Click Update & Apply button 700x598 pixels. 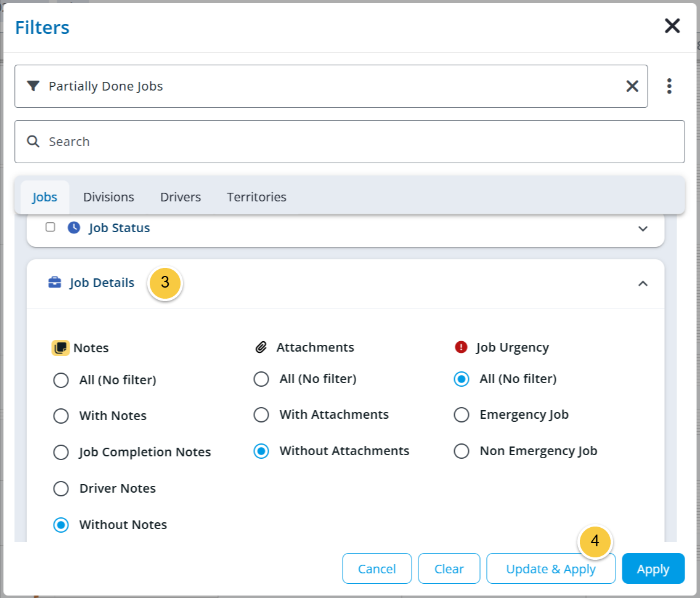click(551, 568)
